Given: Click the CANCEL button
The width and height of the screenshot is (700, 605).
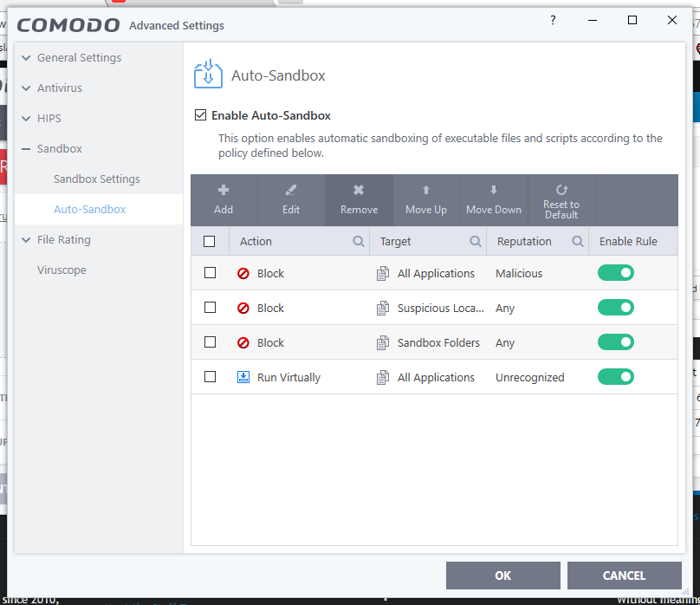Looking at the screenshot, I should pyautogui.click(x=624, y=576).
